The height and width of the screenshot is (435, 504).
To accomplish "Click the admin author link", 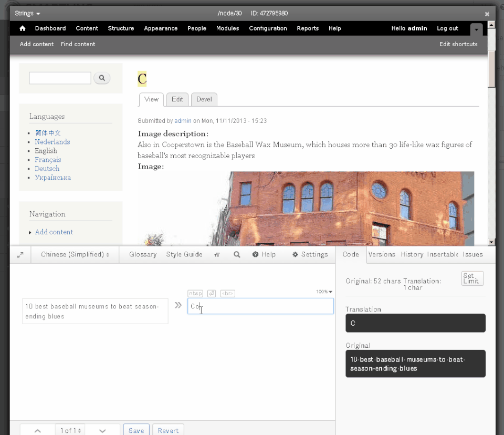I will (x=183, y=121).
